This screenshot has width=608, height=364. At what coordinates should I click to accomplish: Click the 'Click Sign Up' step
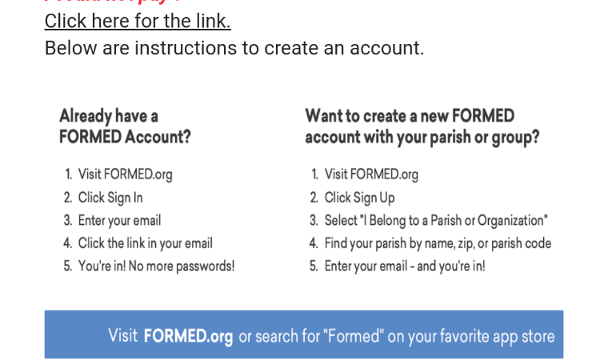359,198
